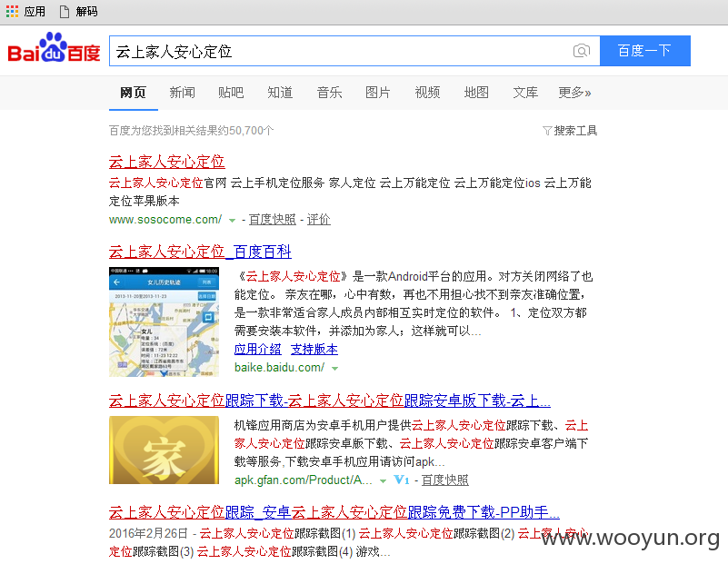Click the 应用 apps grid icon

pos(12,12)
